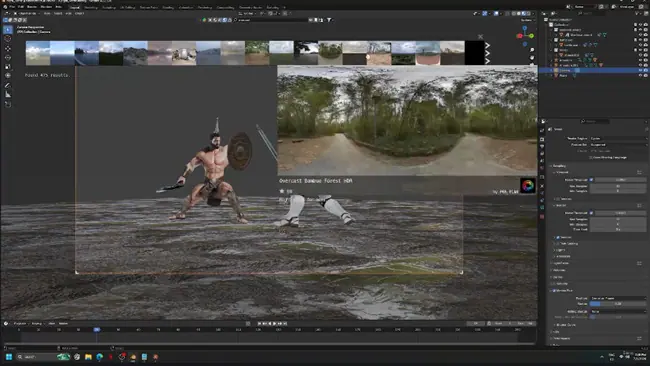
Task: Open the motion blur Position dropdown
Action: point(618,298)
